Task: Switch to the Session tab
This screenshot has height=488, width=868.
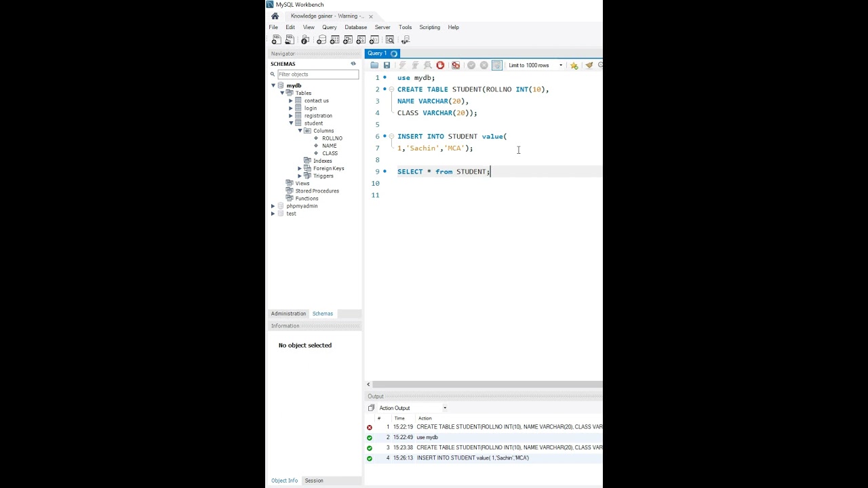Action: [314, 481]
